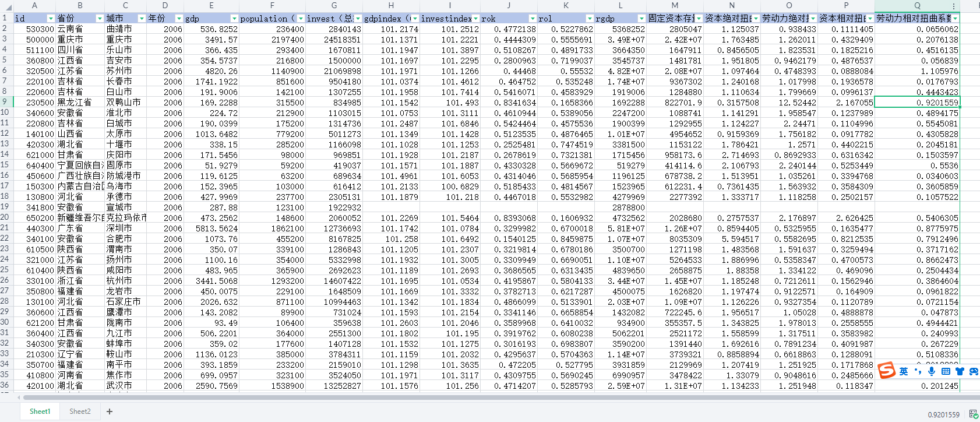Switch to the Sheet2 tab

pos(80,412)
